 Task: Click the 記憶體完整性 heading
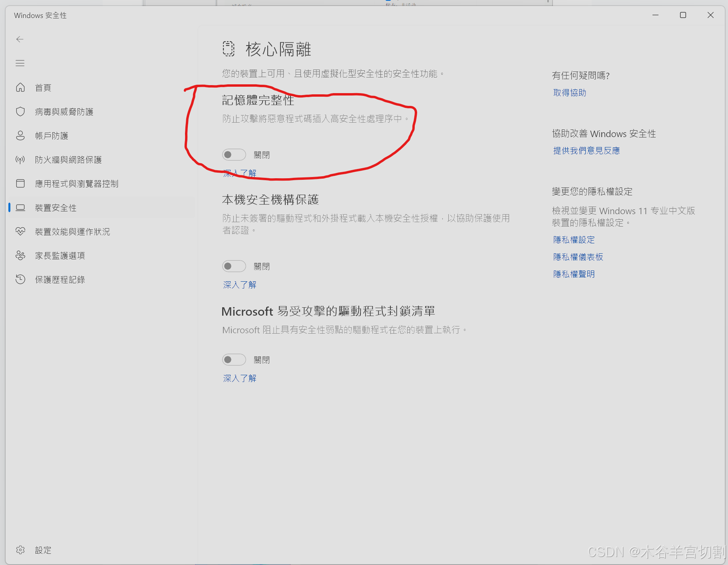click(x=258, y=100)
